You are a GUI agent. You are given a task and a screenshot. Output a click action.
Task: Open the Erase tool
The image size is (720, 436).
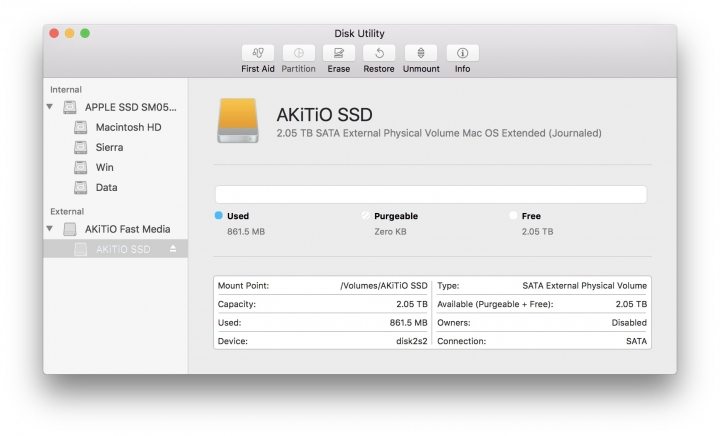coord(338,53)
